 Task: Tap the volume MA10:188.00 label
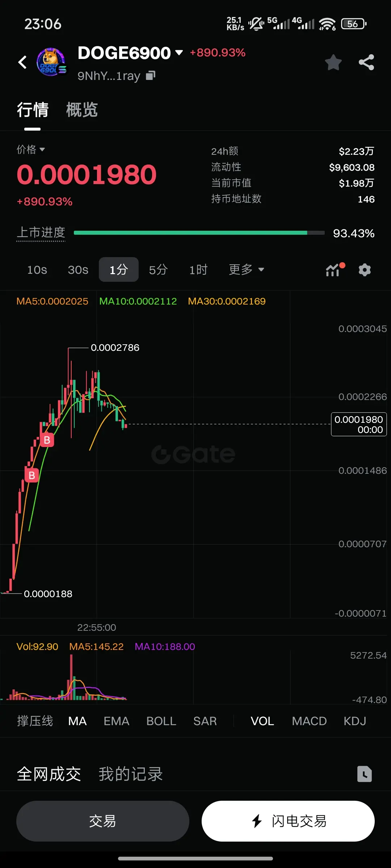pos(165,647)
